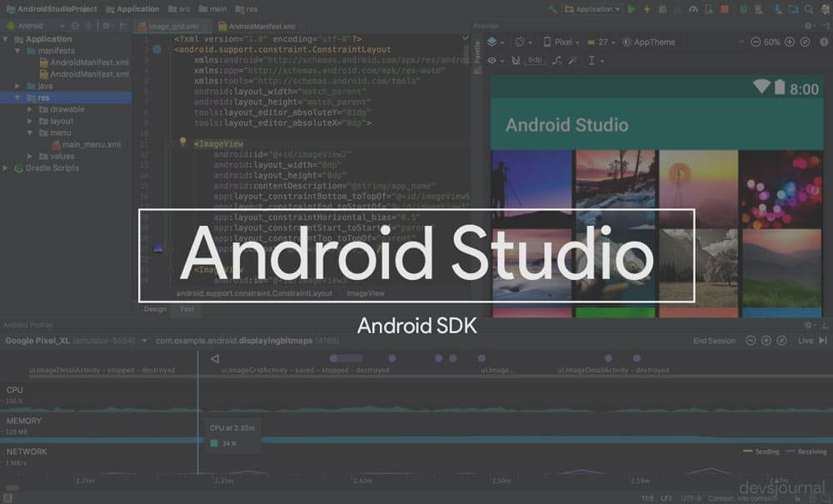Open the Application run configuration dropdown
The image size is (833, 504).
point(592,9)
